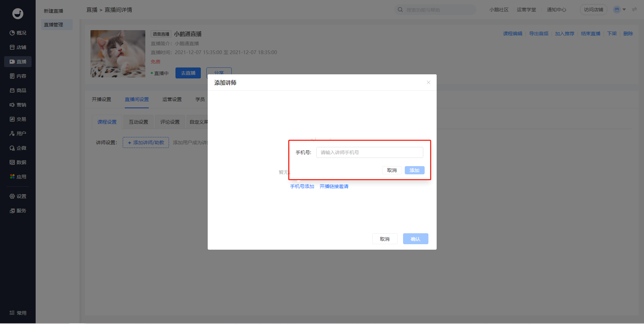644x324 pixels.
Task: Select the 评论设置 sub-tab
Action: coord(170,122)
